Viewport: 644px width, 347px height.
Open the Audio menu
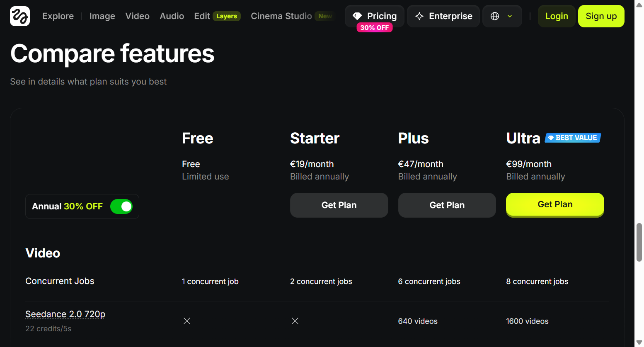pyautogui.click(x=172, y=16)
